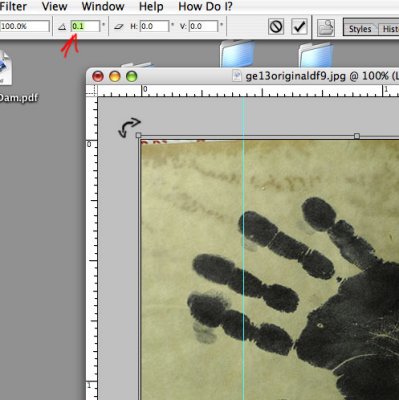Open the Window menu
Screen dimensions: 399x400
tap(103, 6)
